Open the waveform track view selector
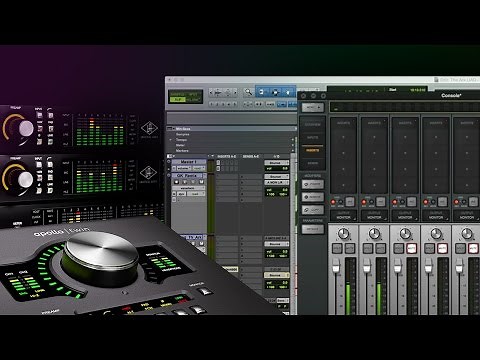 tap(189, 188)
